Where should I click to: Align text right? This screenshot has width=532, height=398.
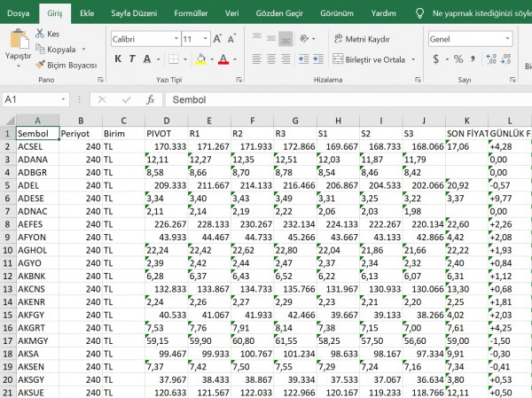click(x=286, y=59)
